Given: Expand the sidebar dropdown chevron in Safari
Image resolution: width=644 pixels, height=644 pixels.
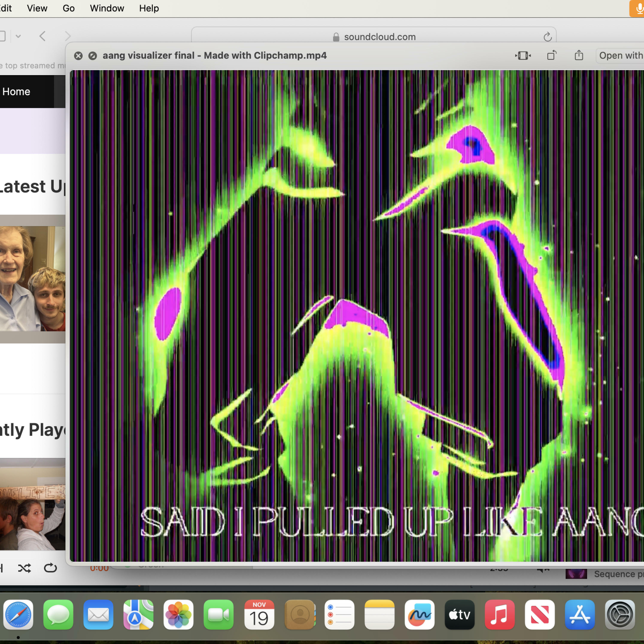Looking at the screenshot, I should click(18, 36).
